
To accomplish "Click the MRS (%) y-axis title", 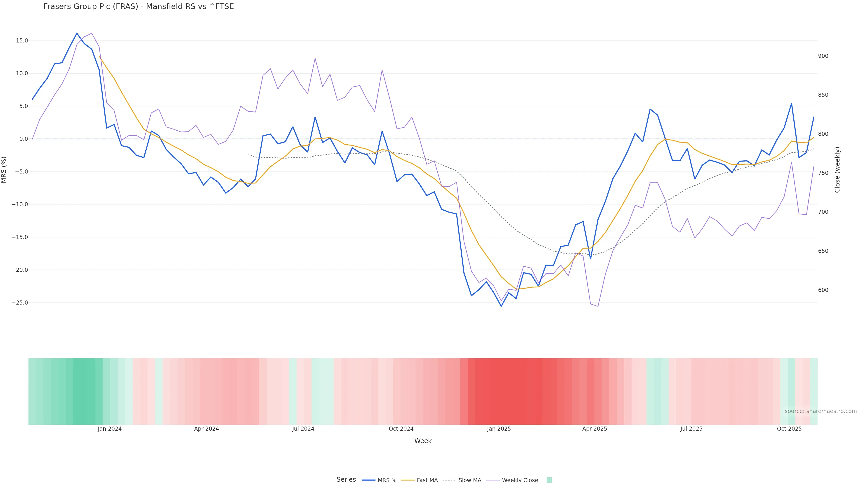I will pos(4,170).
